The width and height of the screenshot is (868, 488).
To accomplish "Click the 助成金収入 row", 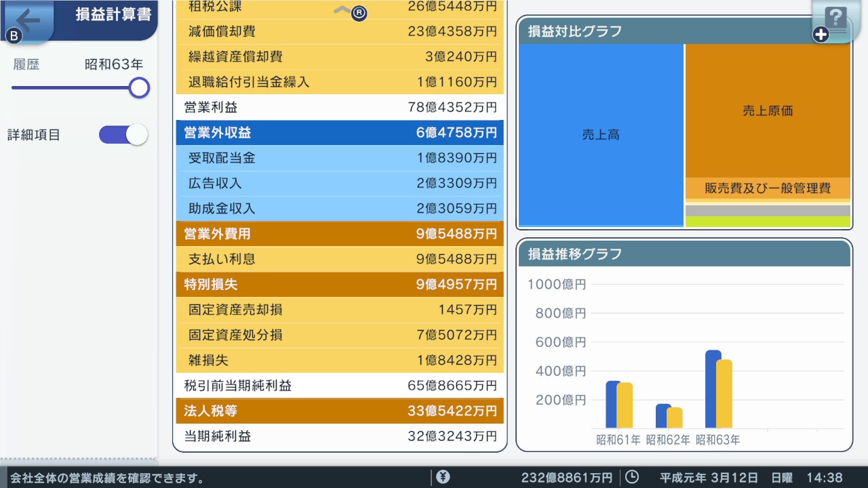I will [x=340, y=209].
